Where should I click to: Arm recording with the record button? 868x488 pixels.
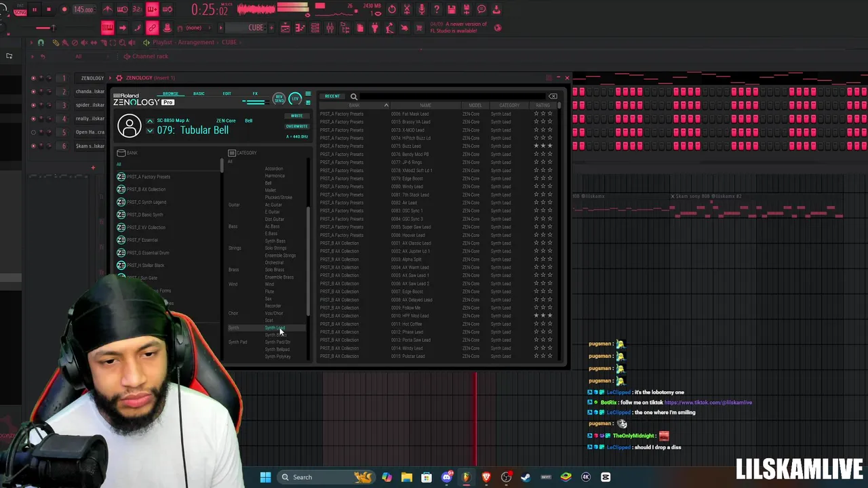point(64,9)
